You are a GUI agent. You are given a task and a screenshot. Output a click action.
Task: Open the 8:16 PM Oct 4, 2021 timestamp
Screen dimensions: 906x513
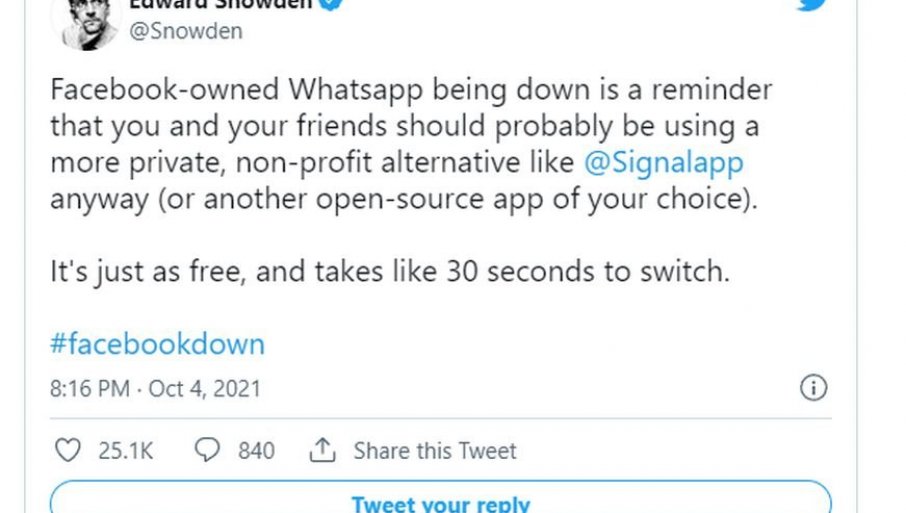click(x=155, y=388)
